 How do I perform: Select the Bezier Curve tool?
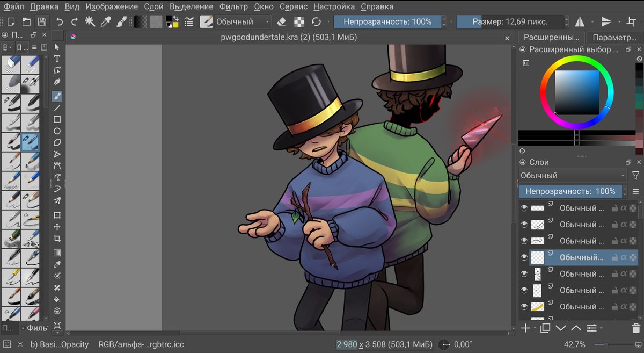pyautogui.click(x=57, y=166)
